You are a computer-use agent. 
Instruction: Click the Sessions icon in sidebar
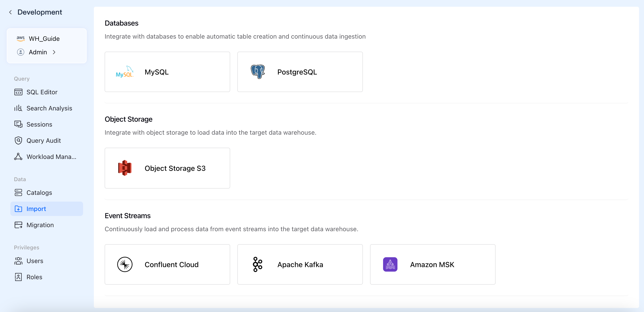tap(18, 124)
